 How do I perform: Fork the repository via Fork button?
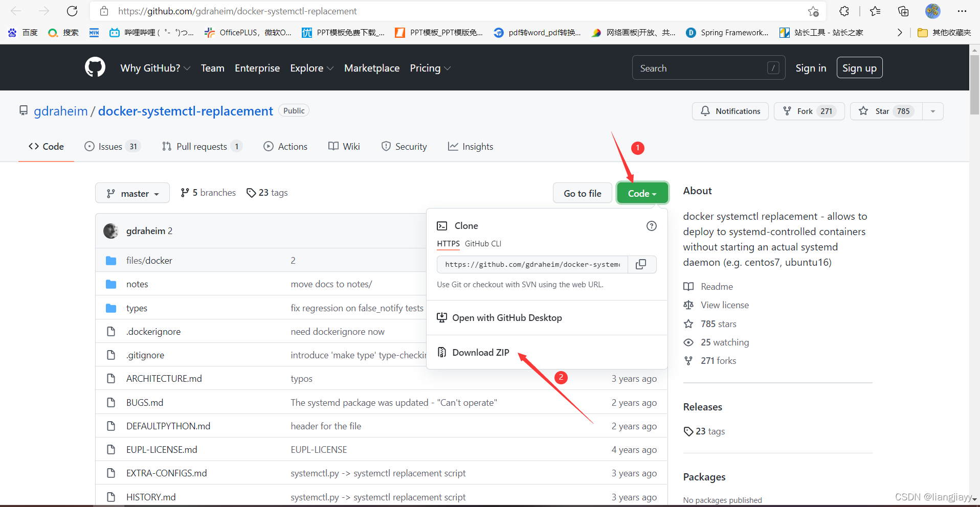(809, 111)
